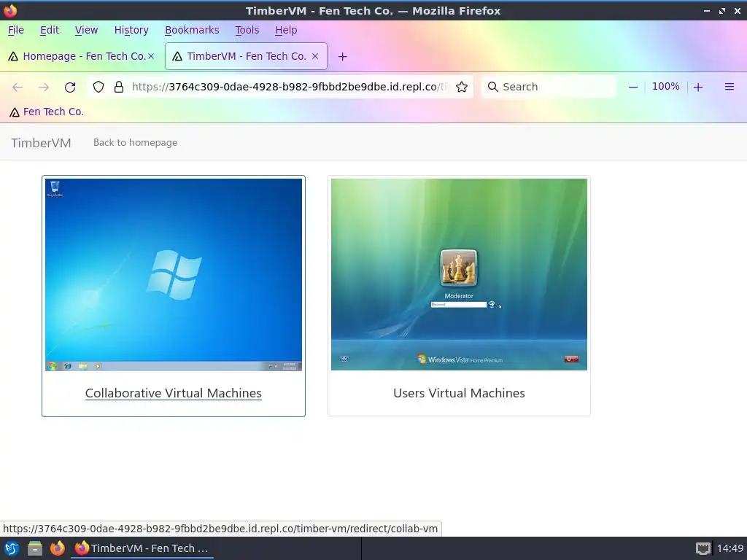This screenshot has width=747, height=560.
Task: Bookmark this page with star icon
Action: 461,87
